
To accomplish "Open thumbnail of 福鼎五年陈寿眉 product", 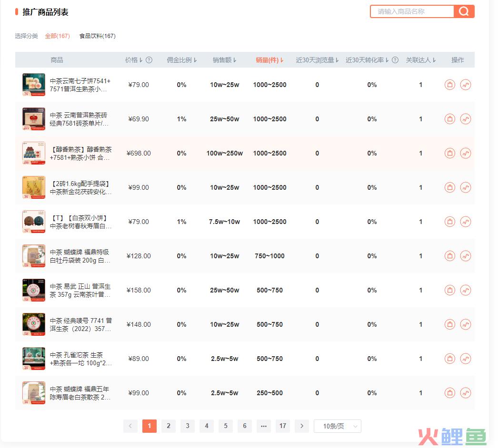I will click(34, 393).
